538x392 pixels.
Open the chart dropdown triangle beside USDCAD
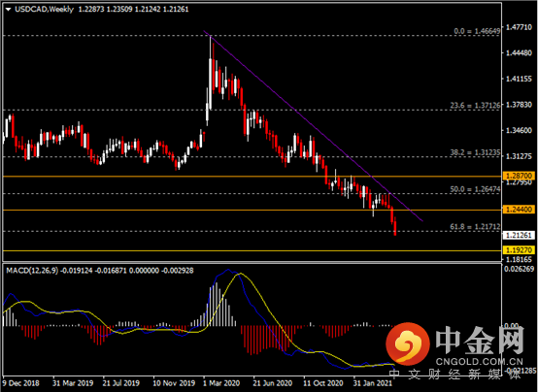[9, 10]
